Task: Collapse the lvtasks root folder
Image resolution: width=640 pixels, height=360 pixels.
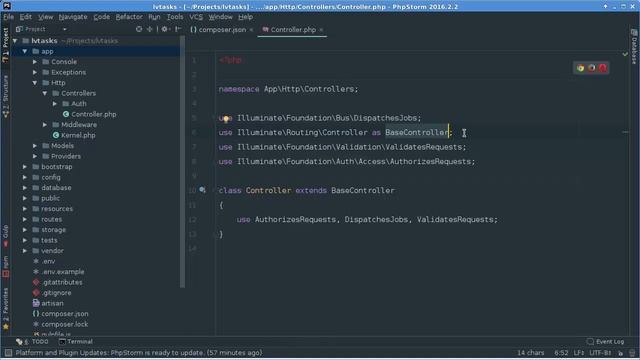Action: [15, 41]
